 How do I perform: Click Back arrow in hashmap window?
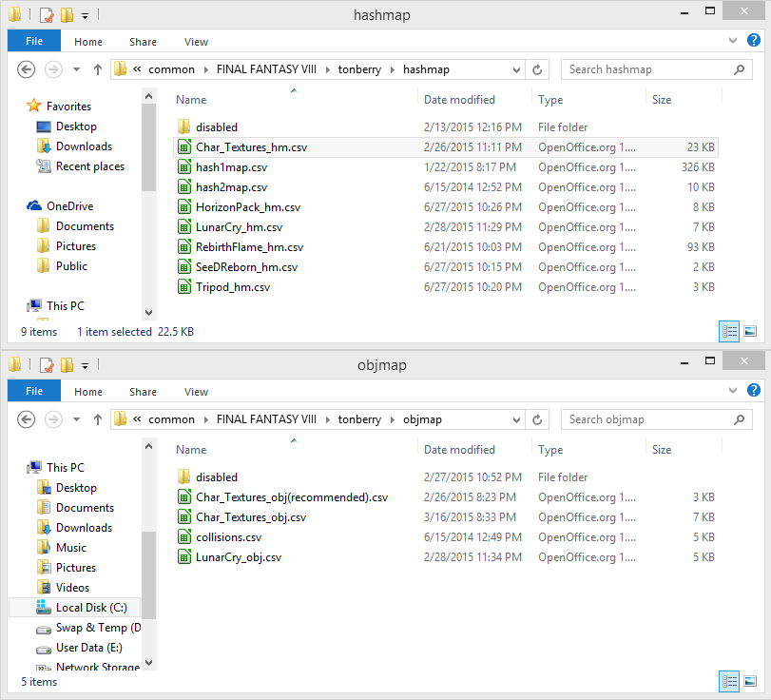click(26, 69)
